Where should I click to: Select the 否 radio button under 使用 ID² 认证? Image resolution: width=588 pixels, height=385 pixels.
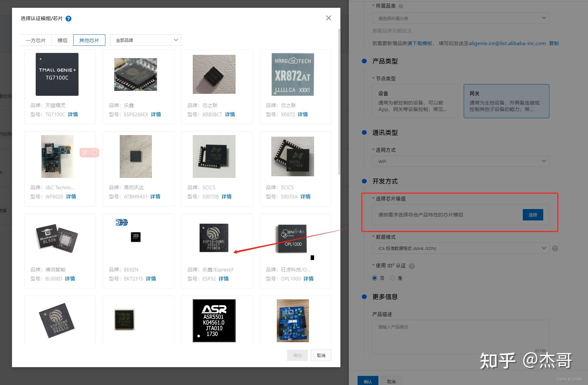pyautogui.click(x=375, y=278)
